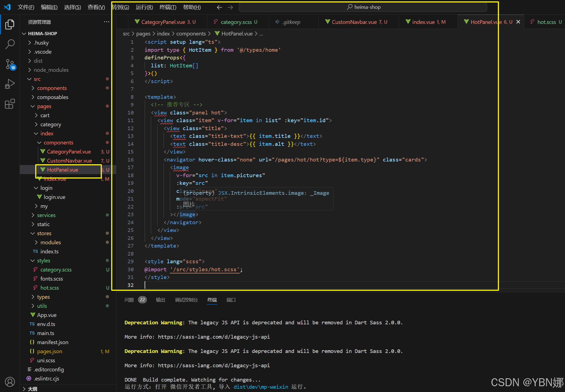This screenshot has height=392, width=565.
Task: Close the HotPanel.vue editor tab
Action: coord(518,22)
